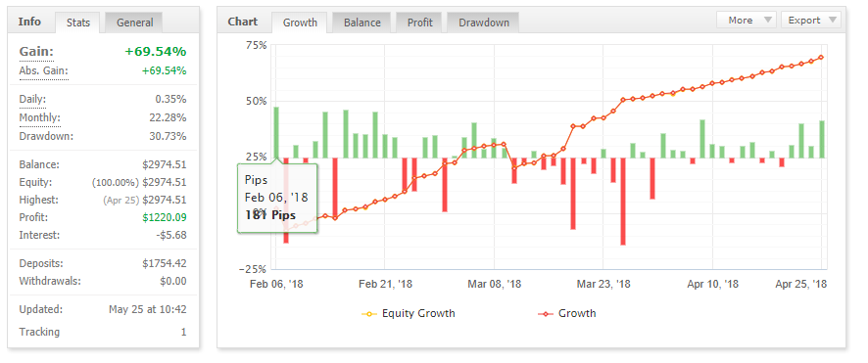
Task: Select the $1754.42 Deposits value
Action: tap(165, 263)
